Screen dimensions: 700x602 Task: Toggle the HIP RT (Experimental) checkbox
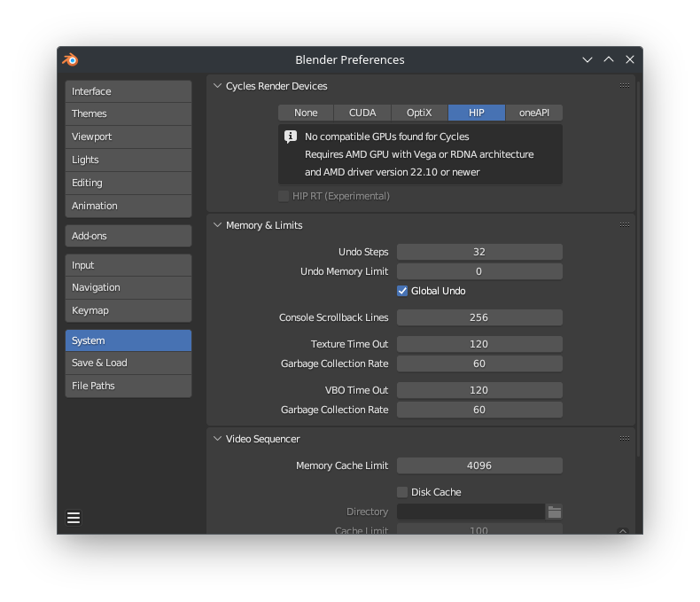point(283,196)
